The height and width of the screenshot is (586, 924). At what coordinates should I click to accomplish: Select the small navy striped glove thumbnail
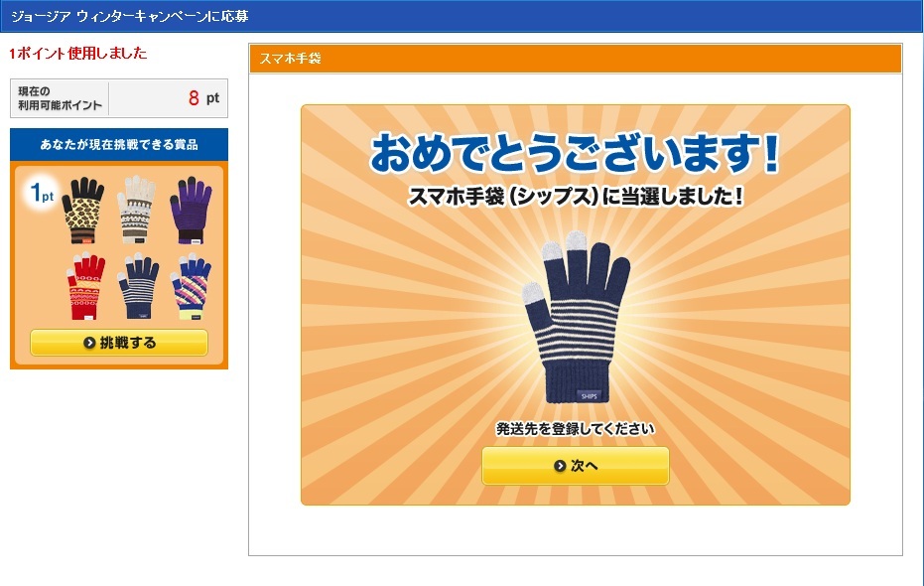pyautogui.click(x=138, y=286)
